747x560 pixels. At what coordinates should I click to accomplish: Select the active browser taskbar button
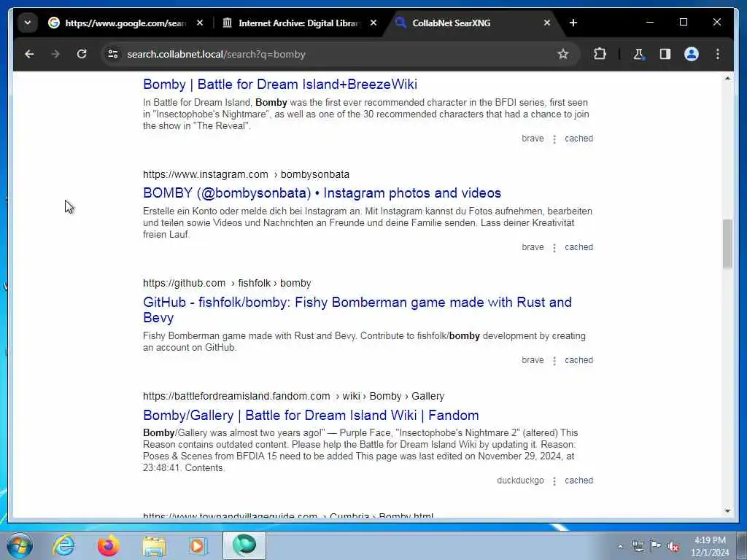(x=244, y=545)
